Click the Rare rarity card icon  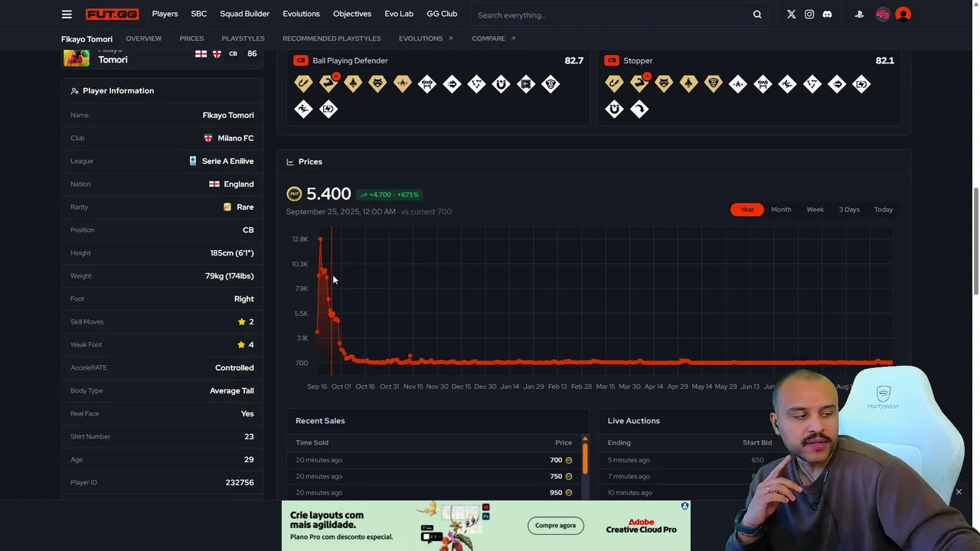[x=227, y=207]
